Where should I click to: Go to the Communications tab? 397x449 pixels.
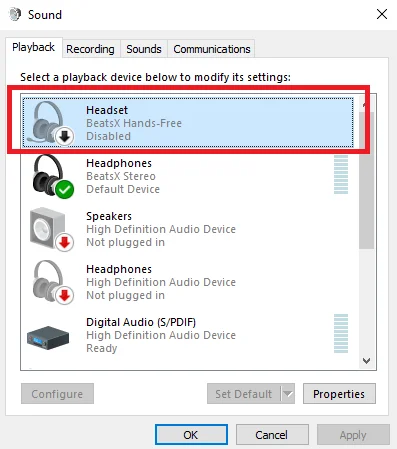pyautogui.click(x=212, y=49)
